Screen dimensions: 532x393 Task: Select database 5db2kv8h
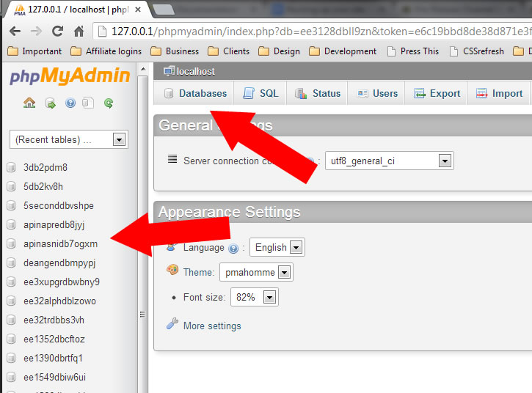pyautogui.click(x=43, y=186)
